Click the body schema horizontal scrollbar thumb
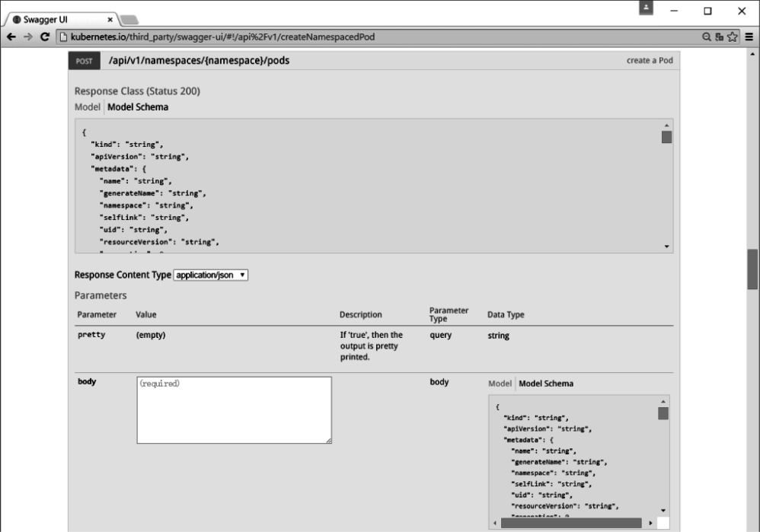Viewport: 760px width, 532px height. [571, 524]
